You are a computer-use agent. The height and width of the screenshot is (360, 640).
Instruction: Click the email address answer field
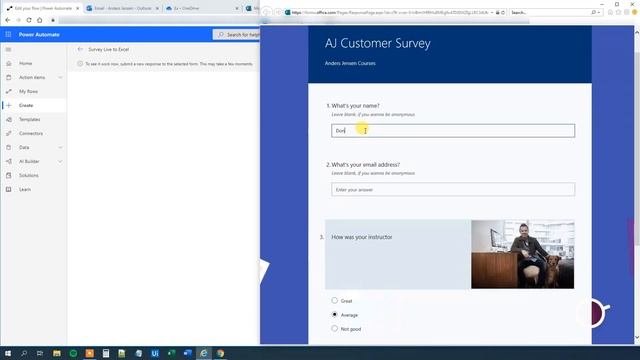point(453,189)
